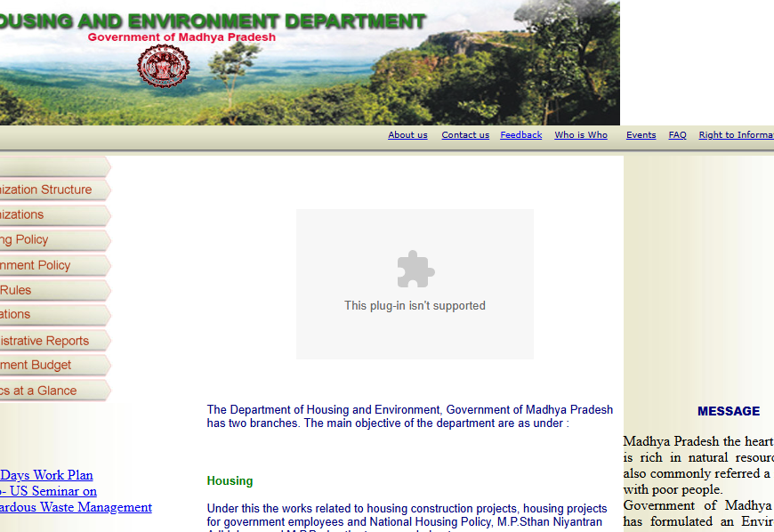Open the Hazardous Waste Management seminar link
Image resolution: width=774 pixels, height=532 pixels.
[76, 507]
